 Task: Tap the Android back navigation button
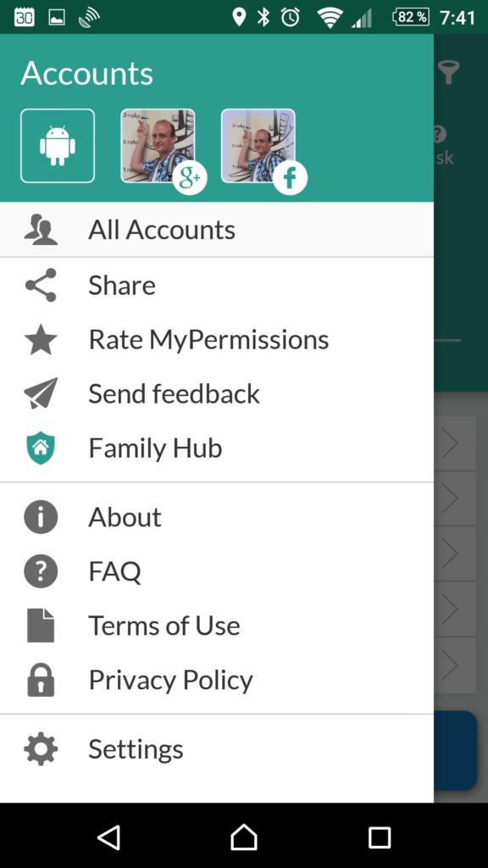[x=108, y=837]
